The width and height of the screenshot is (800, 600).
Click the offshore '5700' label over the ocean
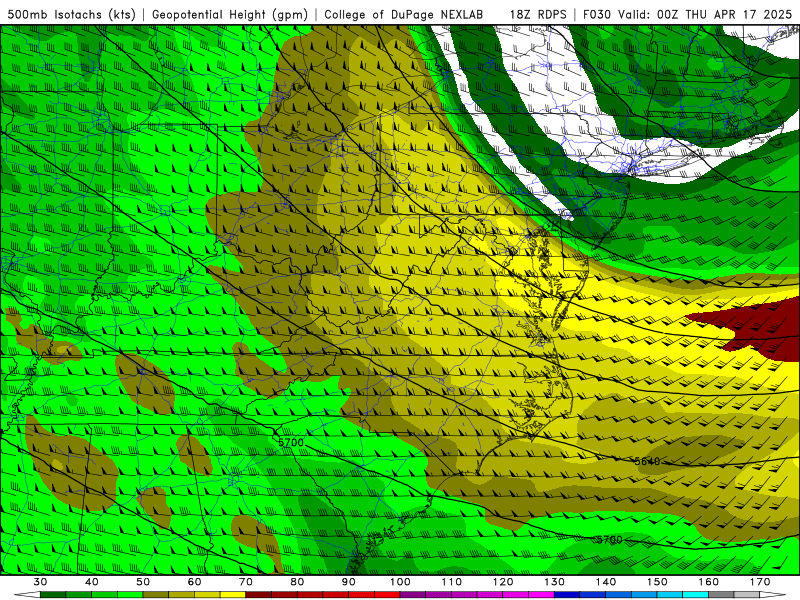(609, 540)
